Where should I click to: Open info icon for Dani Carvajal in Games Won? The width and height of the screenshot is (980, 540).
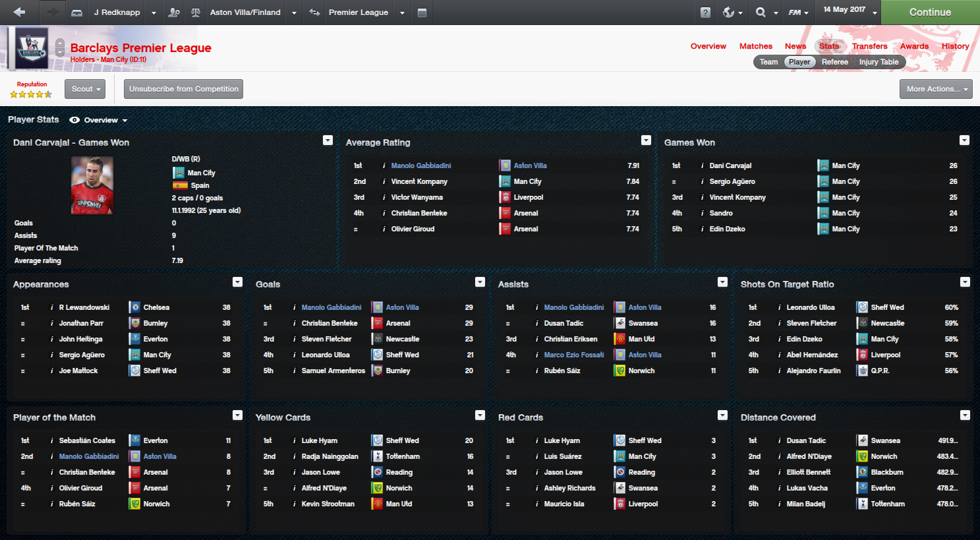(x=703, y=165)
